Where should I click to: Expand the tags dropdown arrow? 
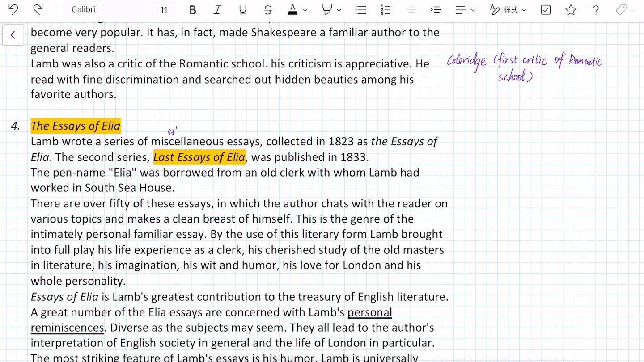633,10
